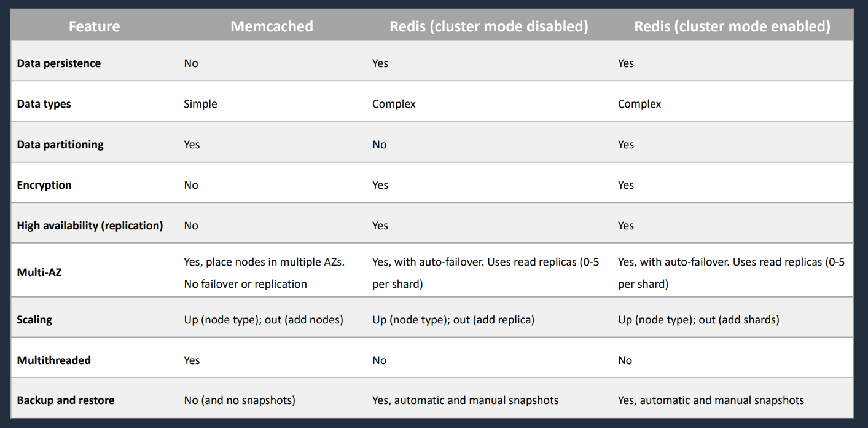Screen dimensions: 868x428
Task: Click Memcached's Multithreaded 'Yes' cell
Action: [192, 360]
